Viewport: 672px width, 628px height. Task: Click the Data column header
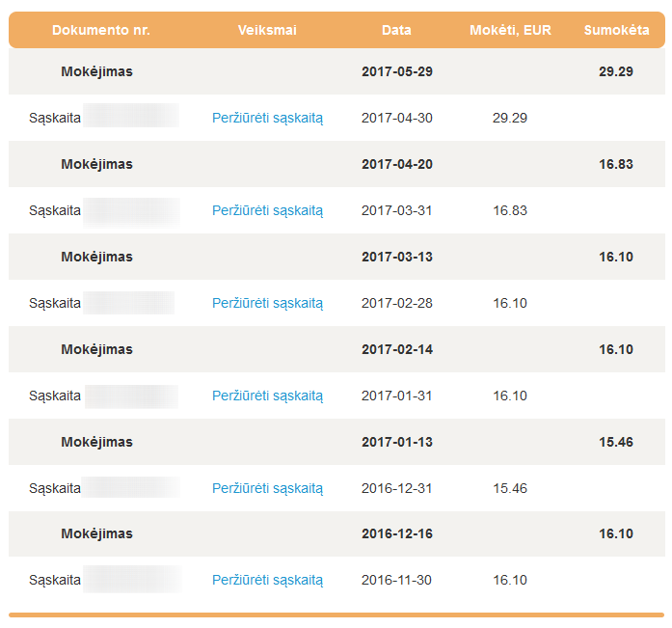[396, 30]
